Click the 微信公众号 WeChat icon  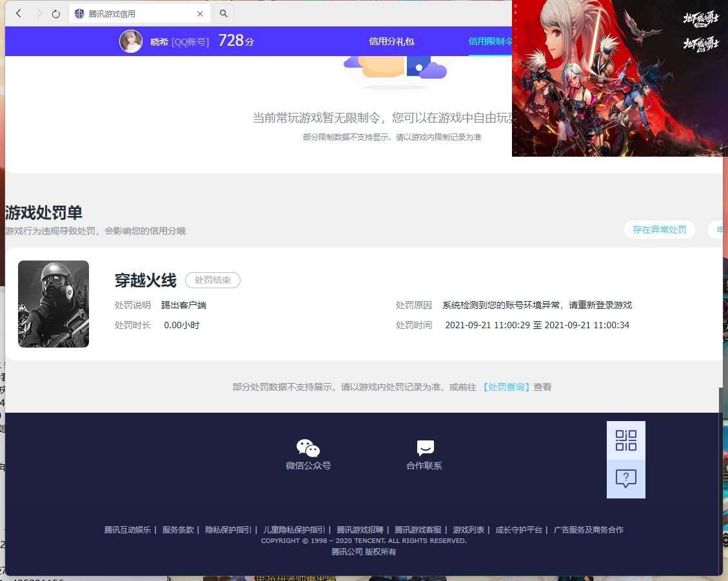(x=308, y=448)
